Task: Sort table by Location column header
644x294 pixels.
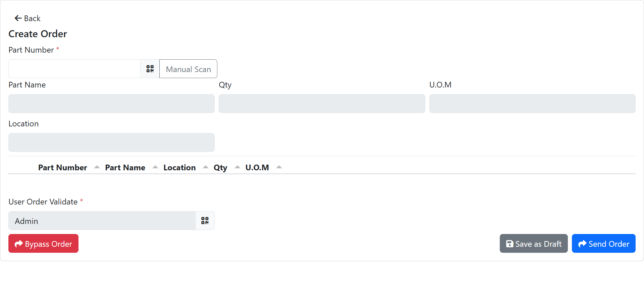Action: tap(186, 167)
